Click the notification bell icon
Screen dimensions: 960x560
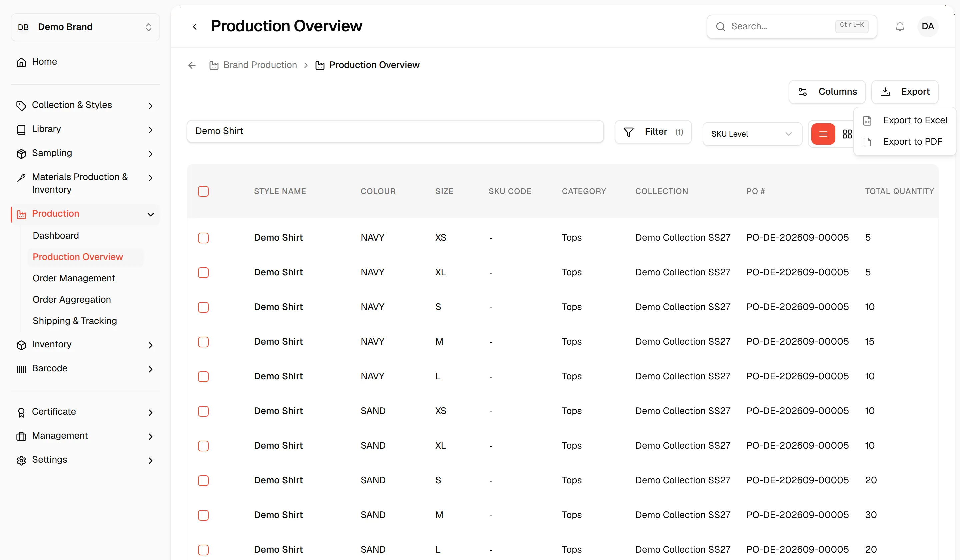tap(900, 27)
